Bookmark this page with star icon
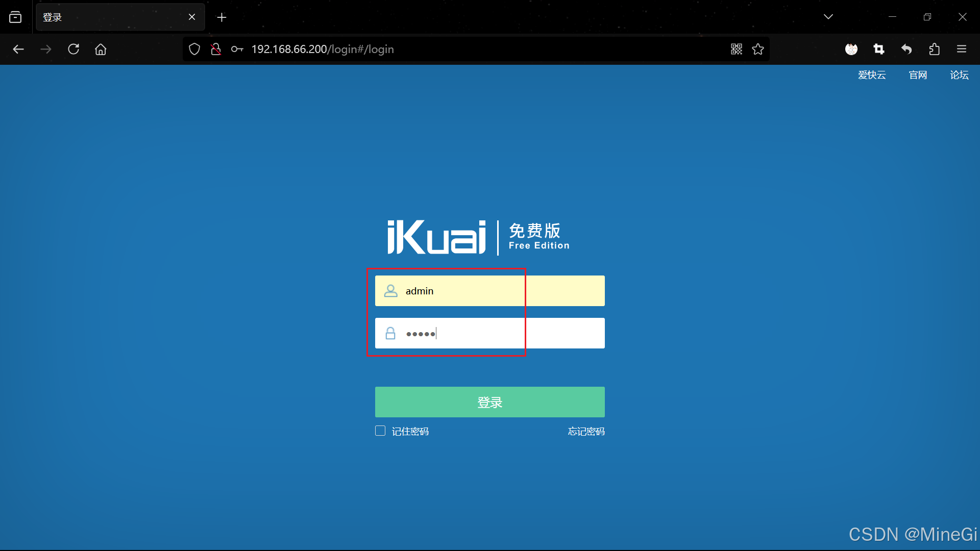The image size is (980, 551). tap(758, 49)
